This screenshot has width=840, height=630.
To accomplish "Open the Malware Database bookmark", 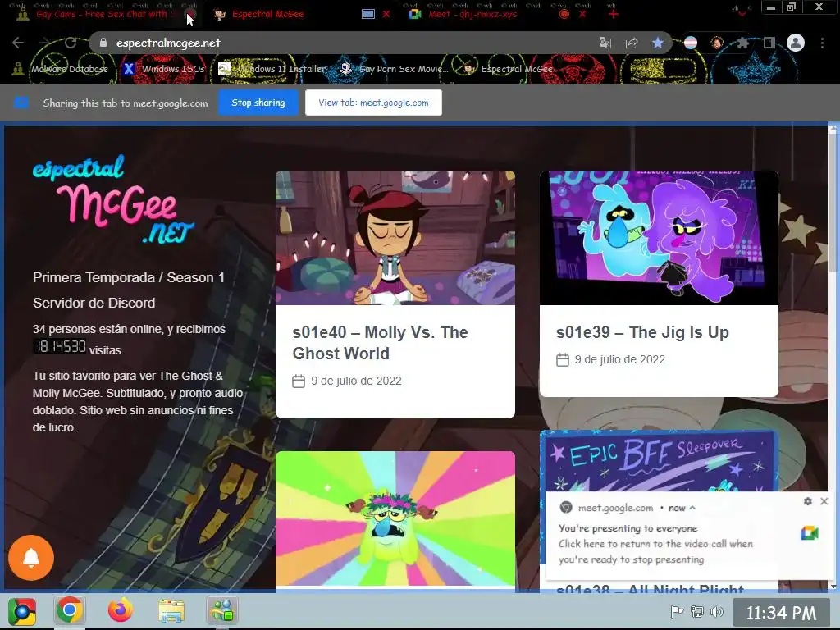I will (60, 69).
